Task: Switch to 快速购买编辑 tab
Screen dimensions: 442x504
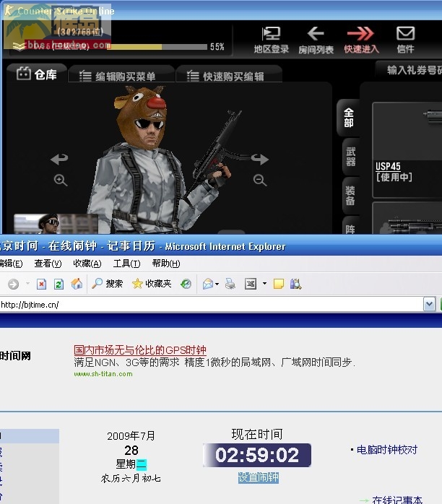Action: pos(229,75)
